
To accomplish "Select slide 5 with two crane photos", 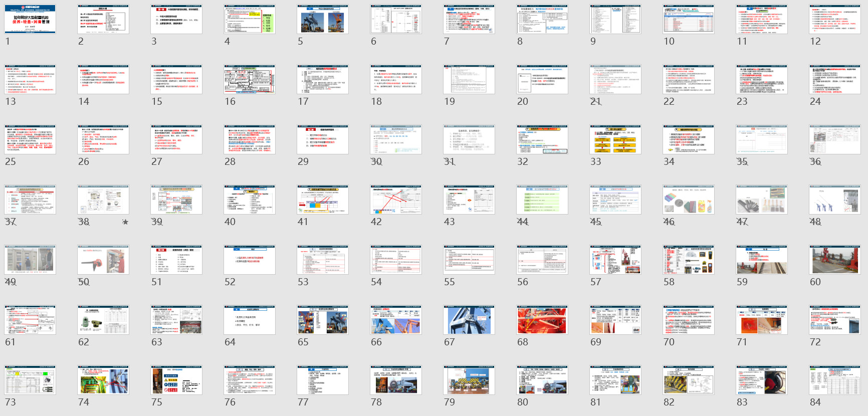I will coord(323,20).
